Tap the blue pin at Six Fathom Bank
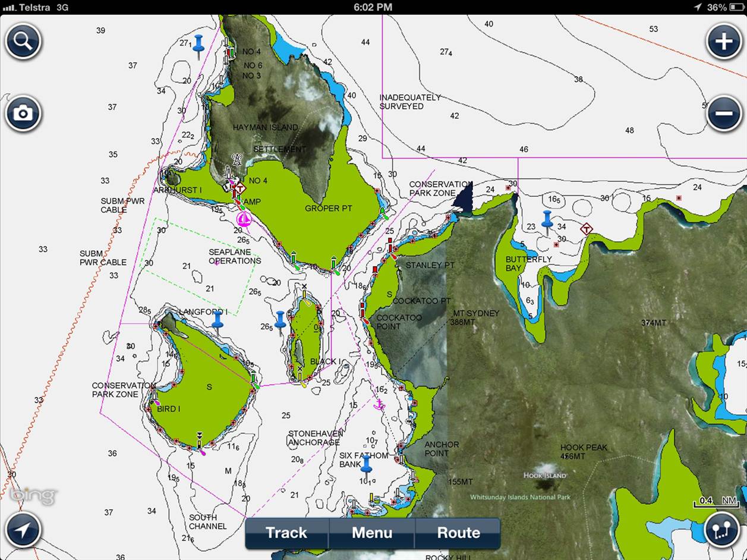The width and height of the screenshot is (747, 560). point(365,465)
